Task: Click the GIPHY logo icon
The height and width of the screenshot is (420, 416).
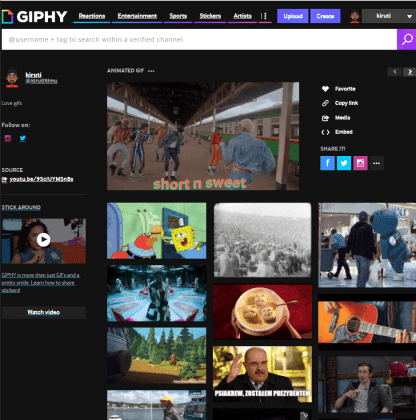Action: coord(7,16)
